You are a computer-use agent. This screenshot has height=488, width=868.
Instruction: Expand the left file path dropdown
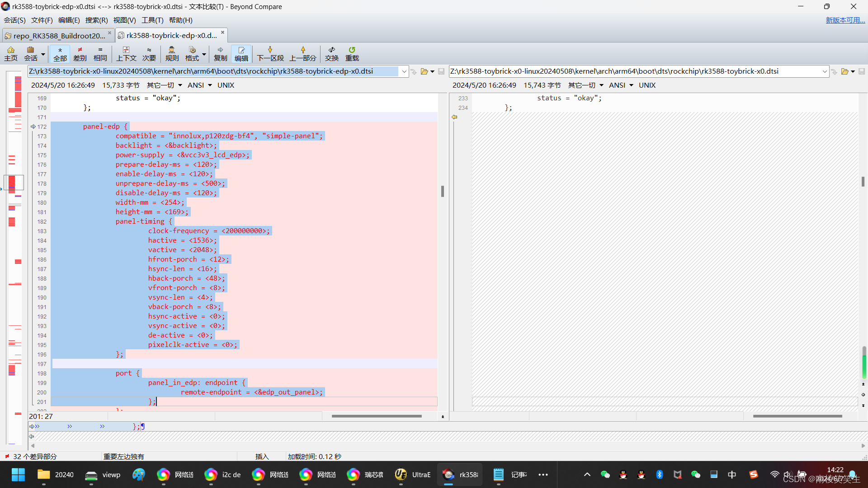coord(404,71)
